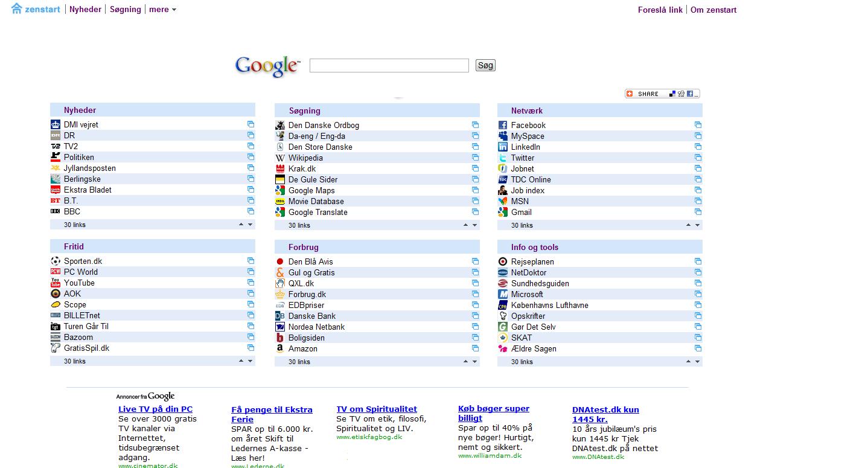Click the Forbrug section header

377,247
